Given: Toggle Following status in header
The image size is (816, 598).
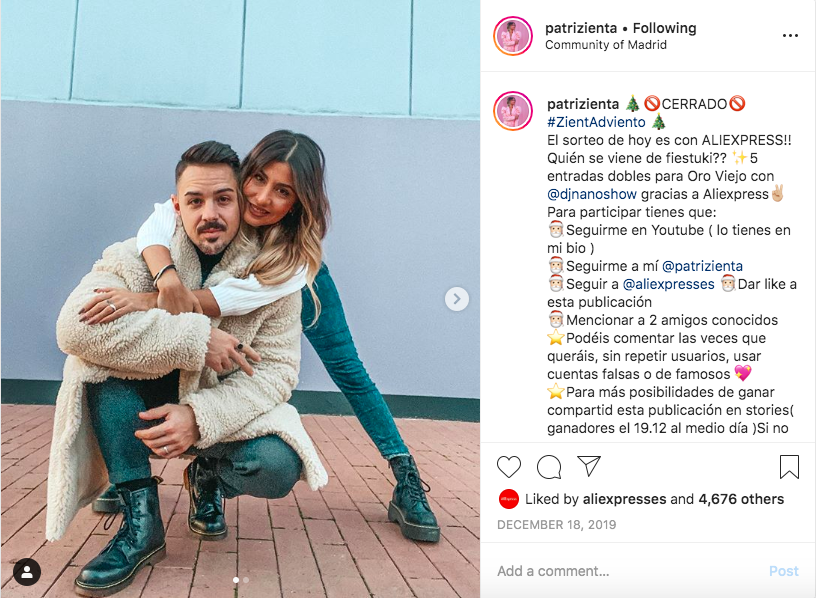Looking at the screenshot, I should pos(664,28).
